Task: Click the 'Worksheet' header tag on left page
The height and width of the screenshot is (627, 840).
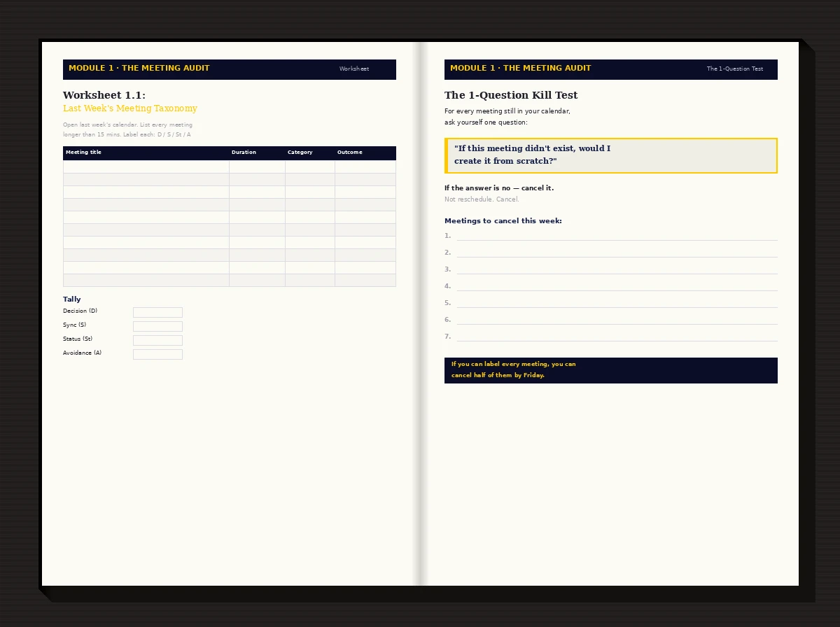Action: pyautogui.click(x=354, y=69)
